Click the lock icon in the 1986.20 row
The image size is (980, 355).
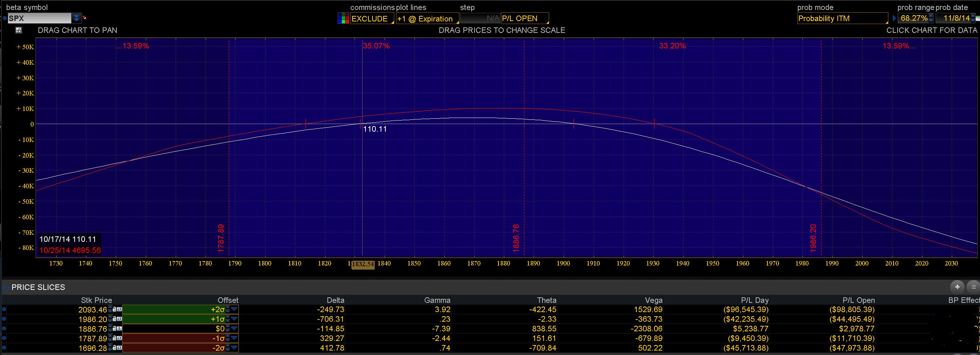pyautogui.click(x=115, y=319)
